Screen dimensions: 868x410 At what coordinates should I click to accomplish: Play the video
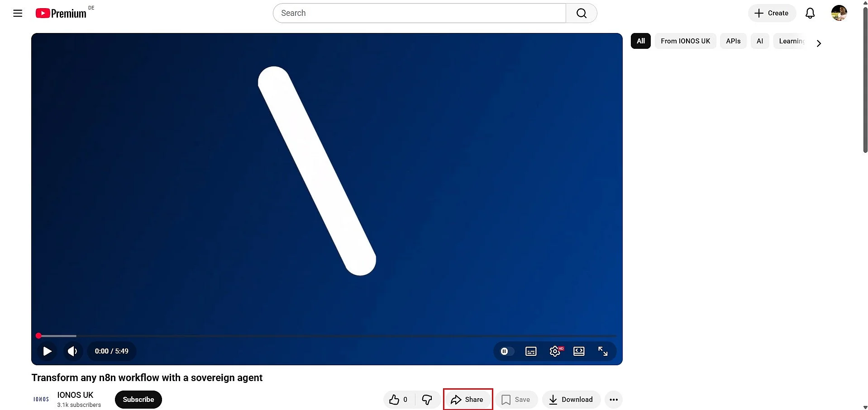point(47,351)
